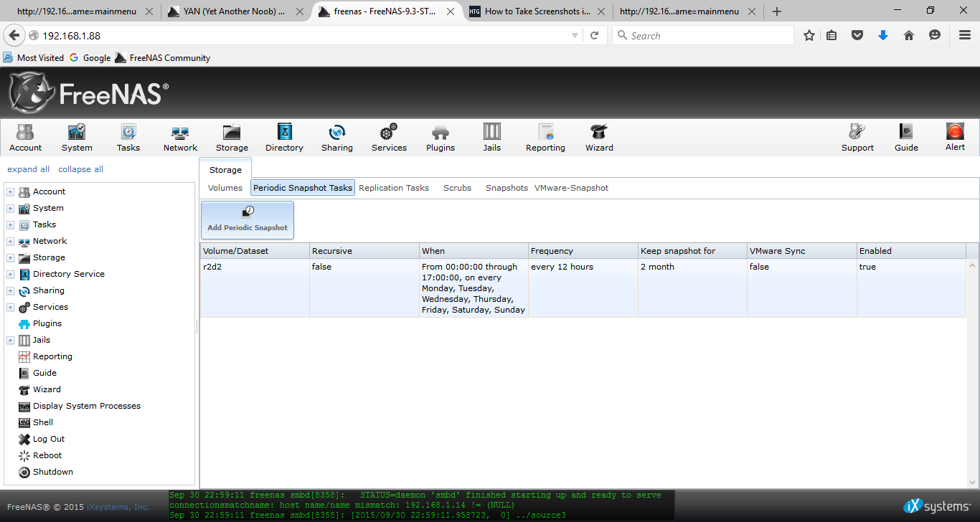Open the Directory toolbar icon
Image resolution: width=980 pixels, height=522 pixels.
tap(284, 138)
